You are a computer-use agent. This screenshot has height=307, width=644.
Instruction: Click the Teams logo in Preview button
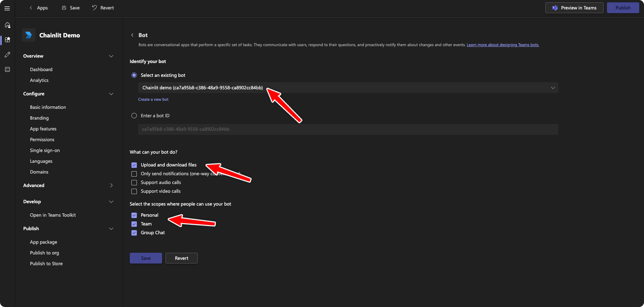(x=555, y=8)
